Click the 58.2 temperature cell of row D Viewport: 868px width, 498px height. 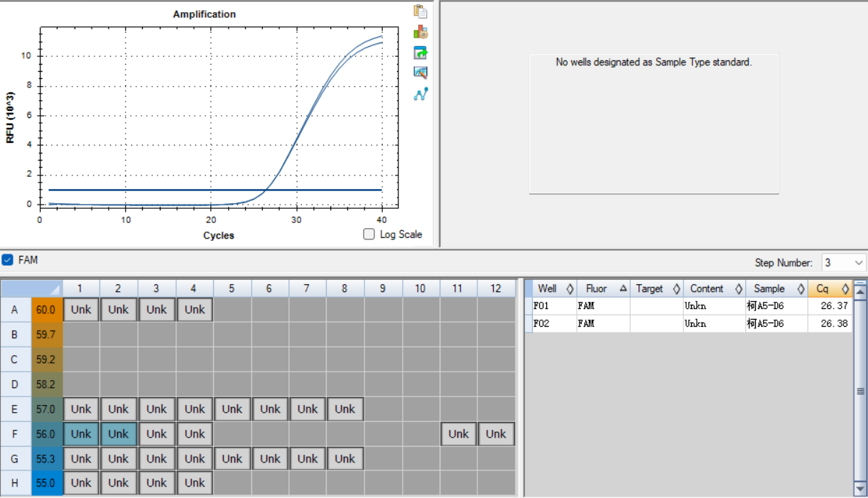tap(46, 384)
